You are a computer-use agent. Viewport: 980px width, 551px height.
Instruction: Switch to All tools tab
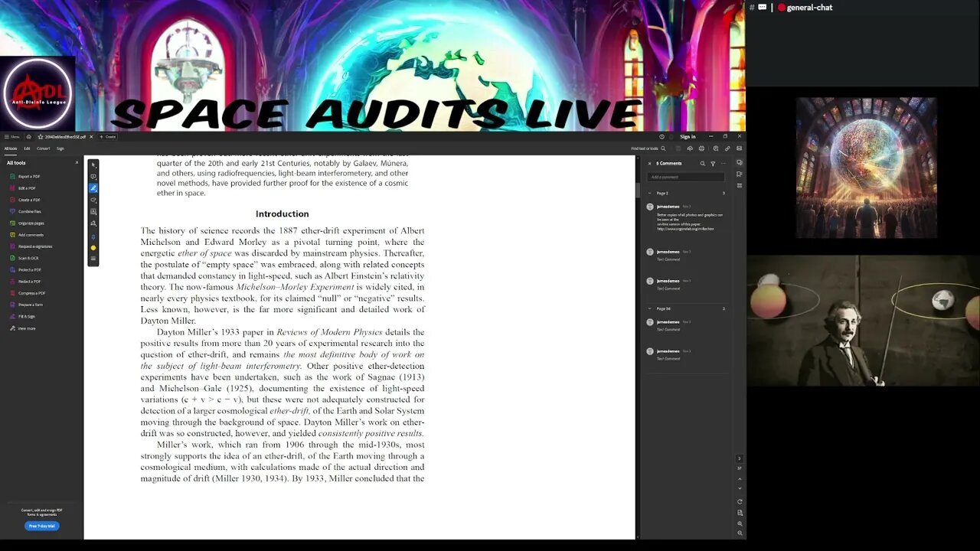11,148
